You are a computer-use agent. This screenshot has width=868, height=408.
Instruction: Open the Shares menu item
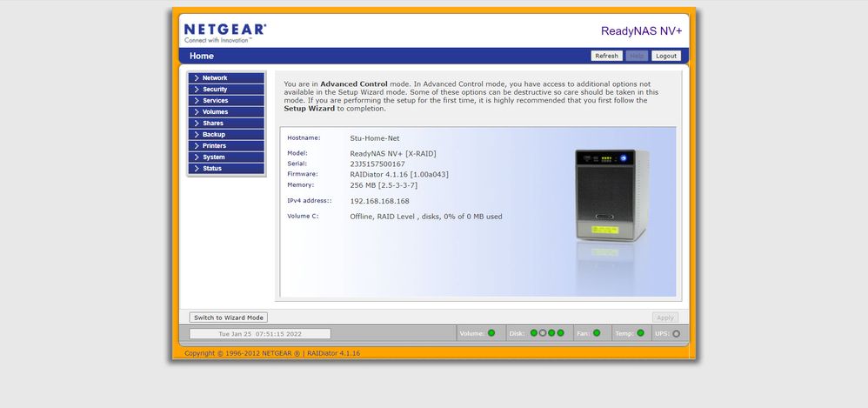(226, 124)
